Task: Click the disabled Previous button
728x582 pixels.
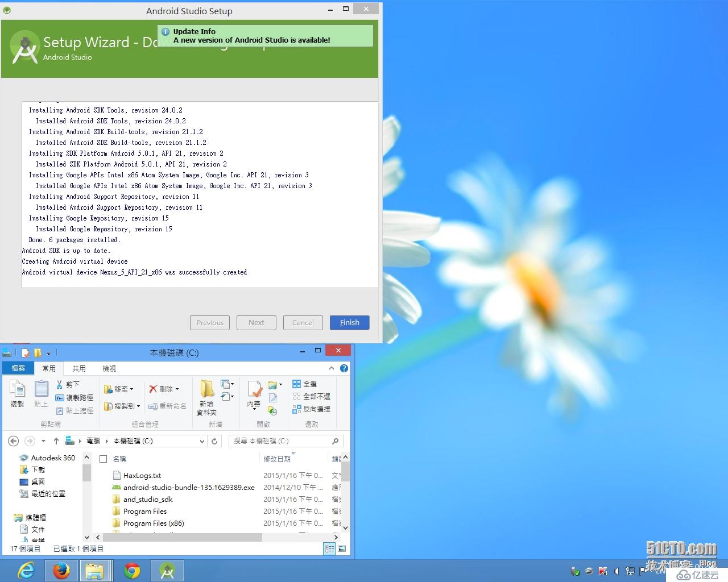Action: click(210, 323)
